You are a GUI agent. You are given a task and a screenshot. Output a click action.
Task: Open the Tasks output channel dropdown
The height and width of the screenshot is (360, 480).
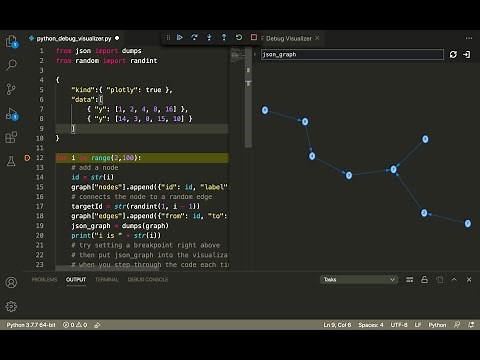point(359,279)
